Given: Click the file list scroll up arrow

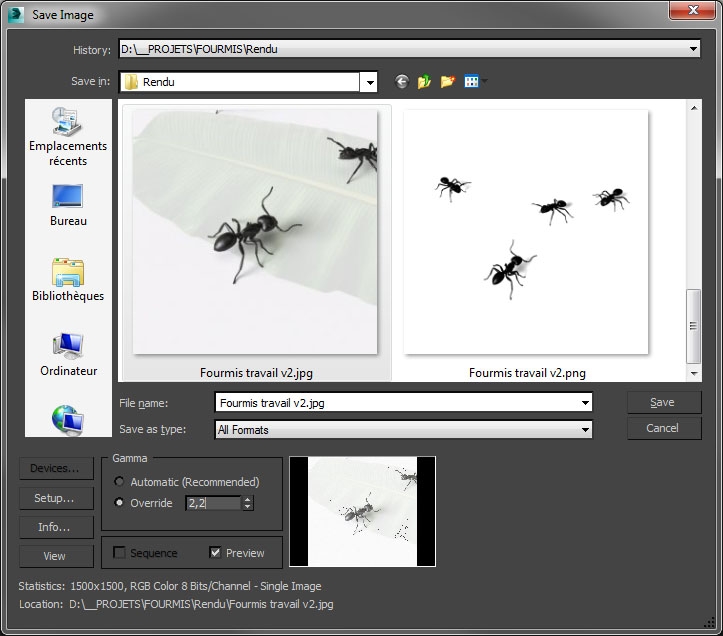Looking at the screenshot, I should pos(694,108).
